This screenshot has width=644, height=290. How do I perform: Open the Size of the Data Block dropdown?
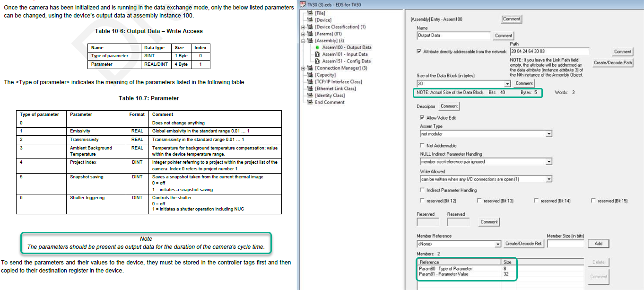pyautogui.click(x=508, y=84)
